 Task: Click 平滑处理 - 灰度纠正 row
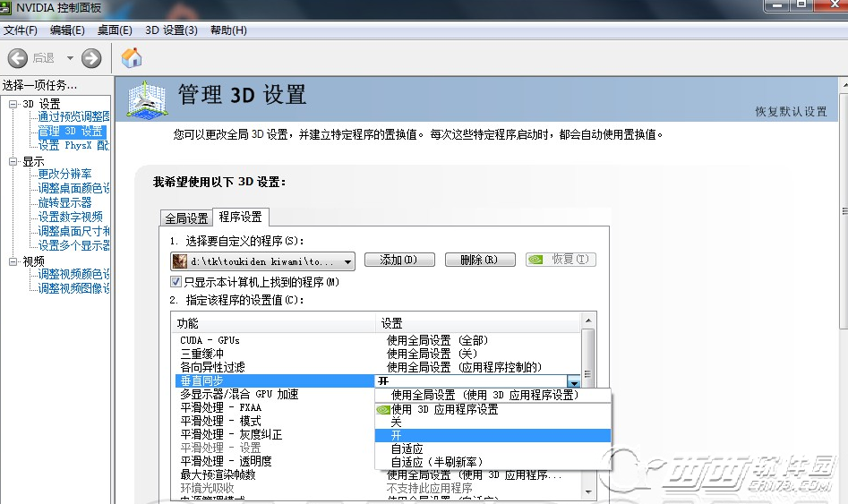(x=275, y=435)
